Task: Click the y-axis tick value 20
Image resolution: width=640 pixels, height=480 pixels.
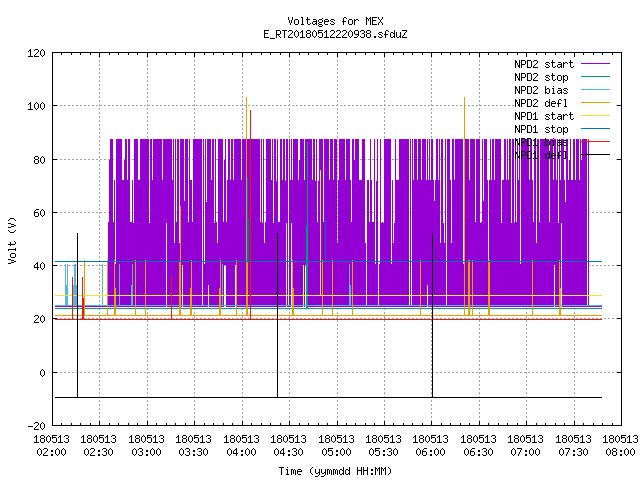Action: pyautogui.click(x=39, y=319)
